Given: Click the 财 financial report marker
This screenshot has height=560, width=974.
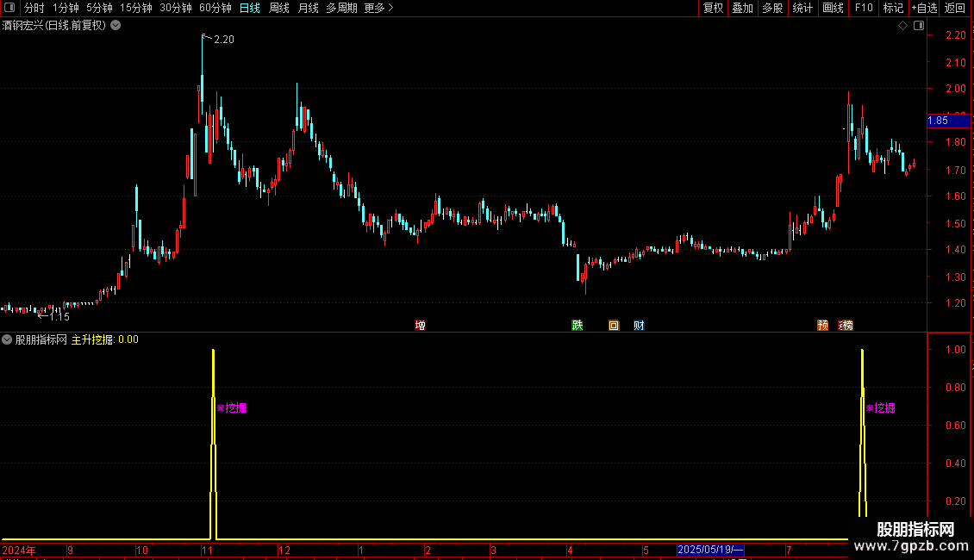Looking at the screenshot, I should pyautogui.click(x=639, y=326).
